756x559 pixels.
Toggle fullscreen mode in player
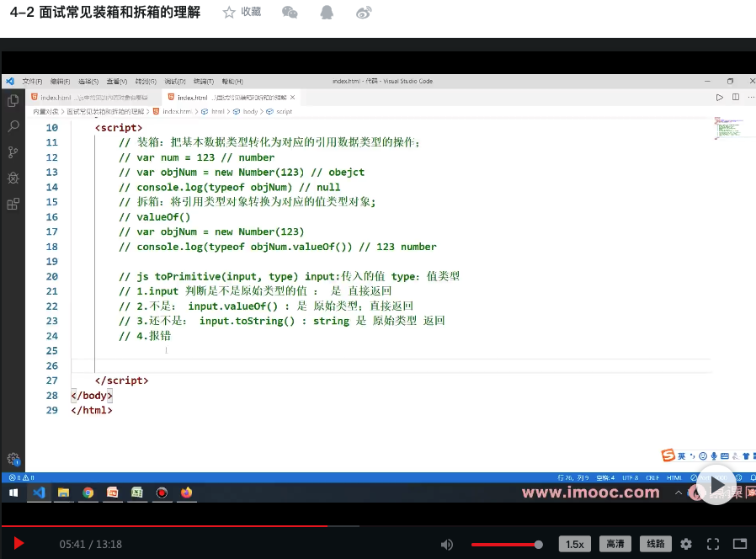coord(713,544)
